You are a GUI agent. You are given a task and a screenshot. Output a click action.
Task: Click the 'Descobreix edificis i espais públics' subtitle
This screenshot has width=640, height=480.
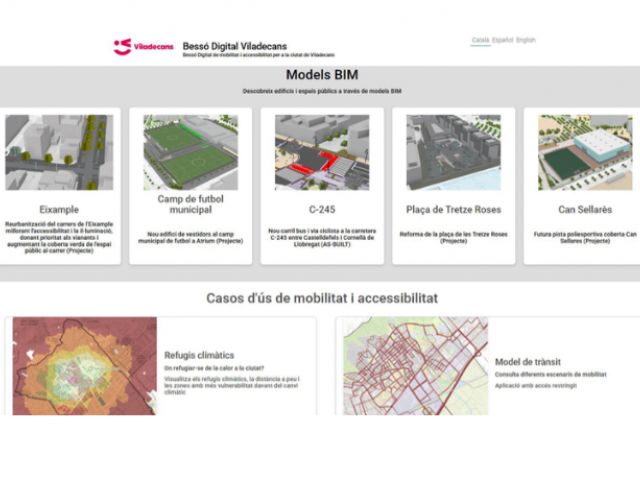(x=322, y=91)
